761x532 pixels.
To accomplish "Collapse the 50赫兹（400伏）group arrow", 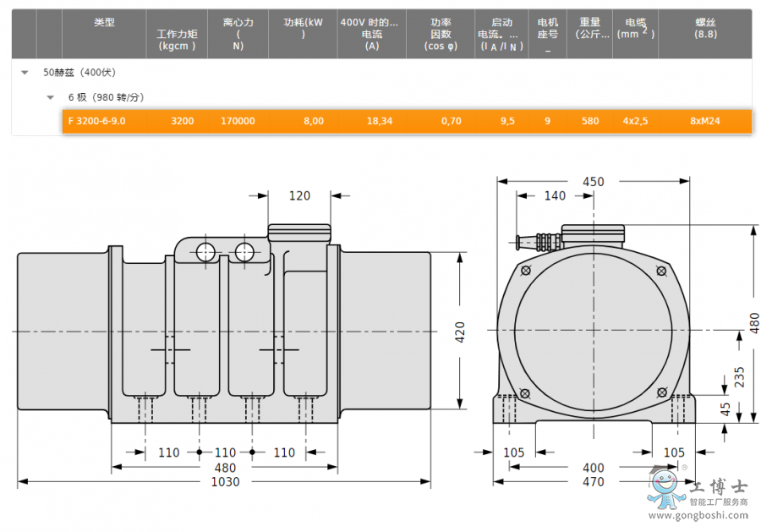I will click(x=25, y=73).
